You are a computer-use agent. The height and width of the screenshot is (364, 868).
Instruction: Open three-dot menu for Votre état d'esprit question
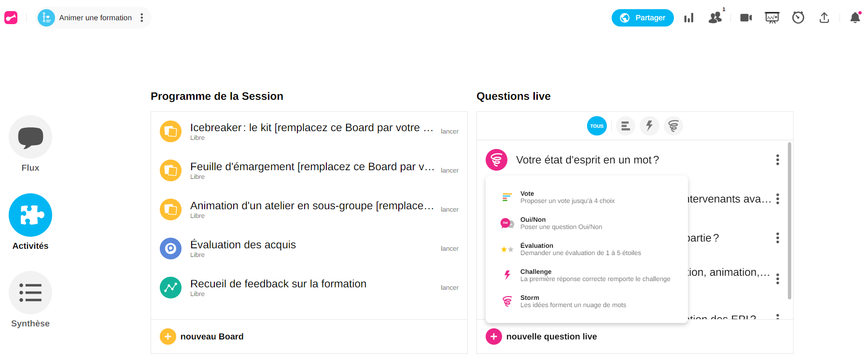[777, 160]
